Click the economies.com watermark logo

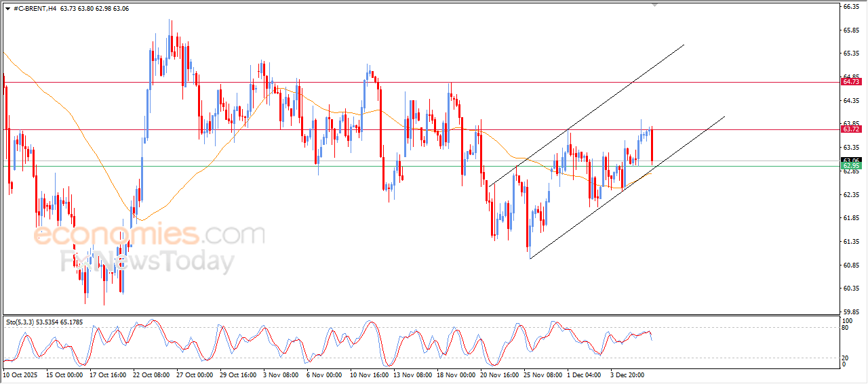pos(149,235)
